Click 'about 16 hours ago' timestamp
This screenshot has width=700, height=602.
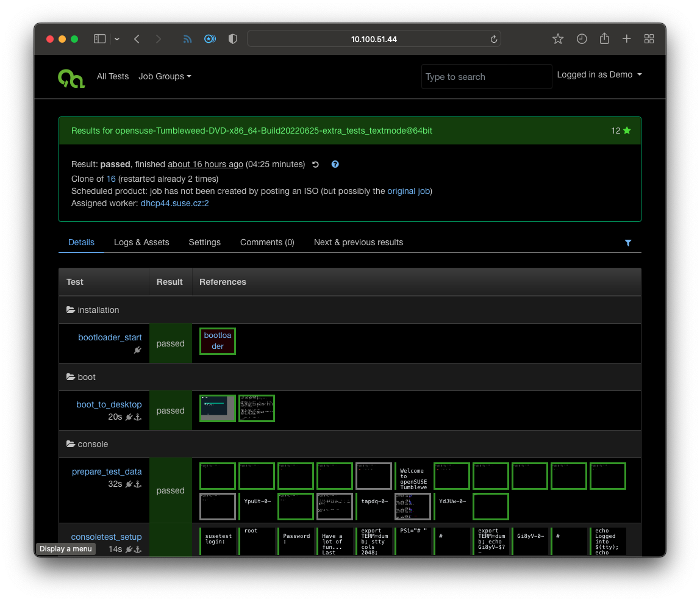pos(205,164)
